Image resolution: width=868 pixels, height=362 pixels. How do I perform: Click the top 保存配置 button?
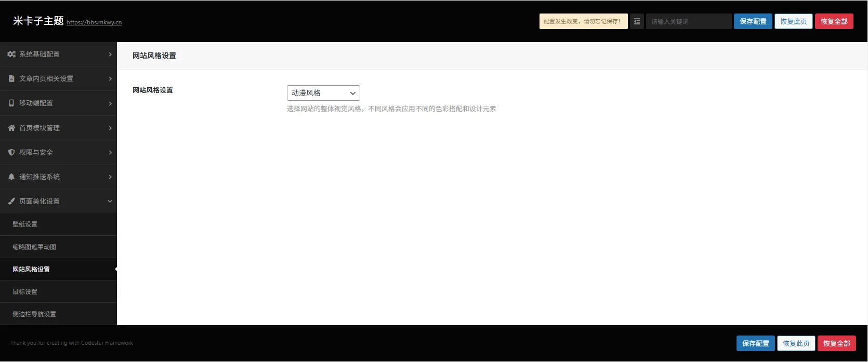(753, 21)
